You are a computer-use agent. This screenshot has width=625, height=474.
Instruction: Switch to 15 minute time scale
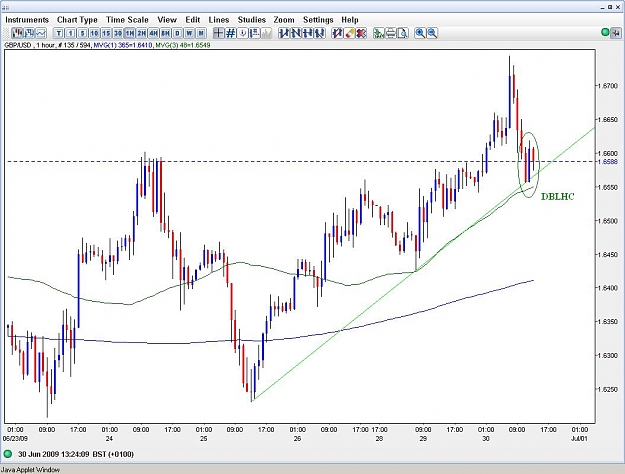(x=106, y=33)
